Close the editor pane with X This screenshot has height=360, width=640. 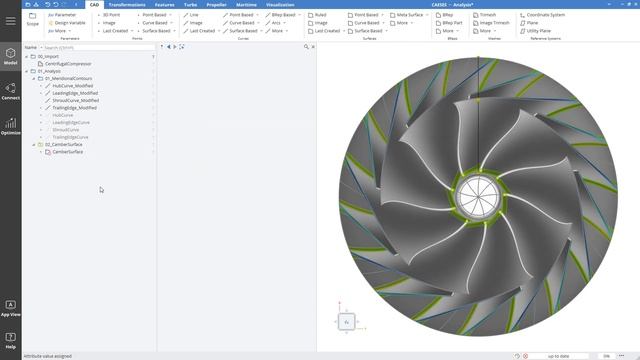[313, 47]
